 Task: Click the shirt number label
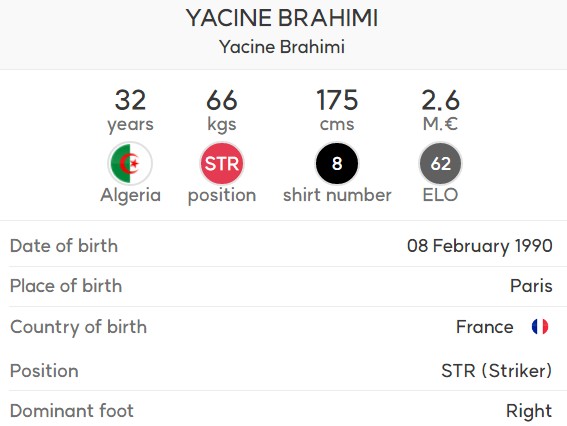[337, 195]
